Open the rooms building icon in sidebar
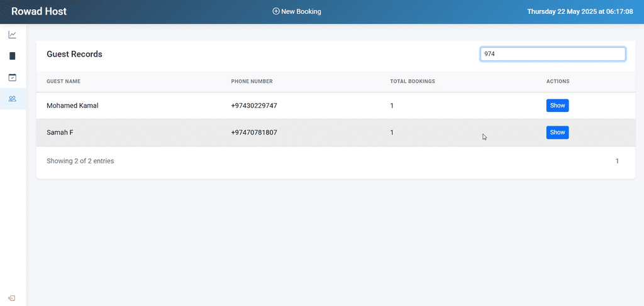 [13, 56]
